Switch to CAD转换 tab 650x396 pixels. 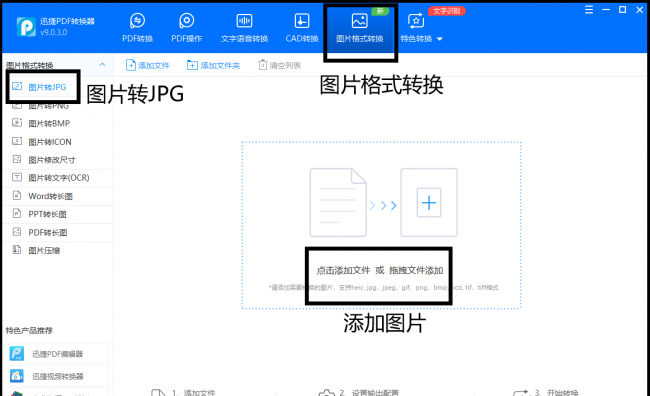click(x=302, y=28)
